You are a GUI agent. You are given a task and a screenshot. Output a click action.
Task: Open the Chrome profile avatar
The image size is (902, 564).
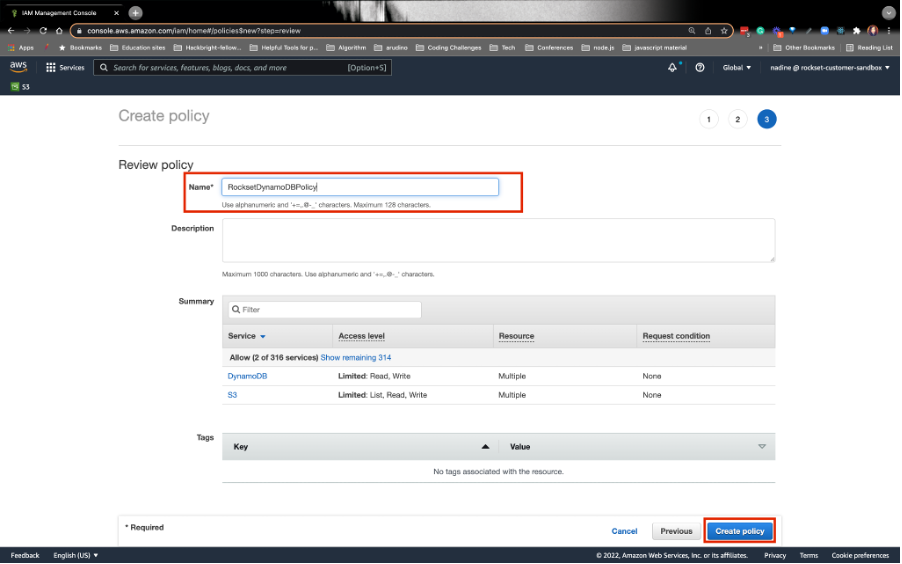tap(873, 31)
